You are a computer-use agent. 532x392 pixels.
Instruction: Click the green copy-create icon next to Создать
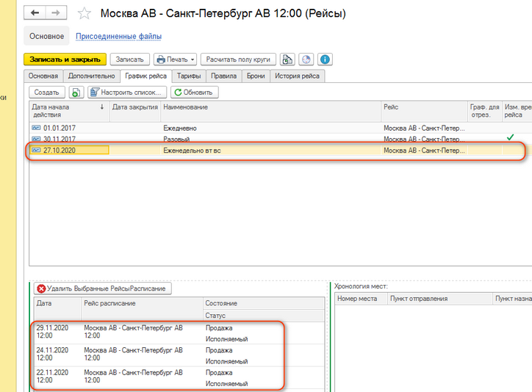[76, 92]
